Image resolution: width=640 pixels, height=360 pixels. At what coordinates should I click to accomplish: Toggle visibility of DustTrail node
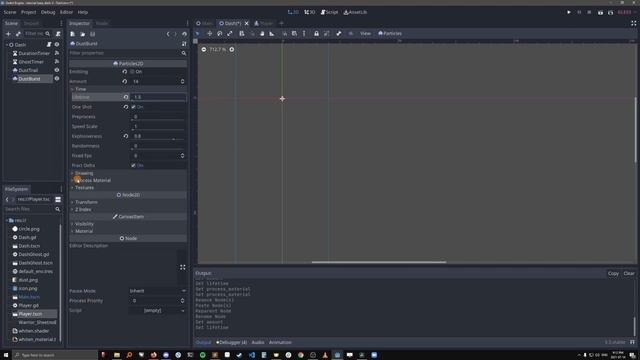click(x=57, y=70)
